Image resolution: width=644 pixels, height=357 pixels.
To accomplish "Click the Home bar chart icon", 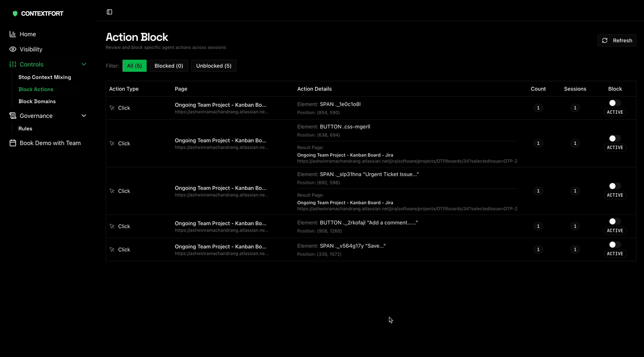I will (13, 34).
